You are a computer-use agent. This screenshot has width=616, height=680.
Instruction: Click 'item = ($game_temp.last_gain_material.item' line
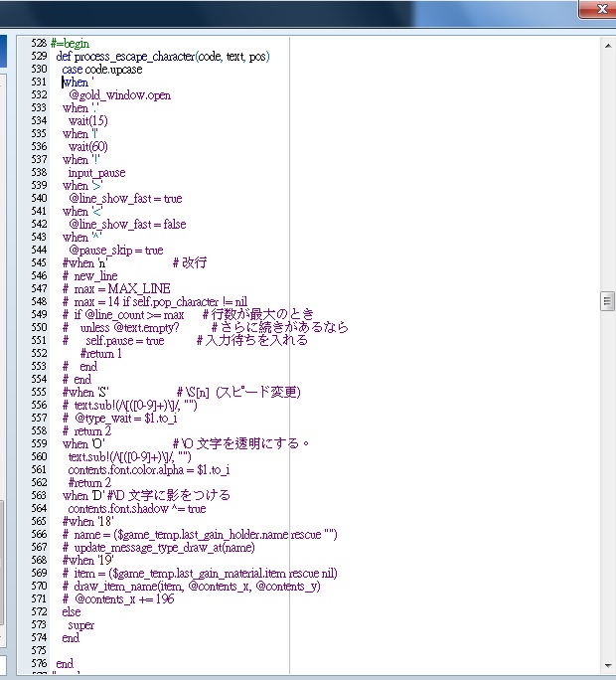(180, 574)
